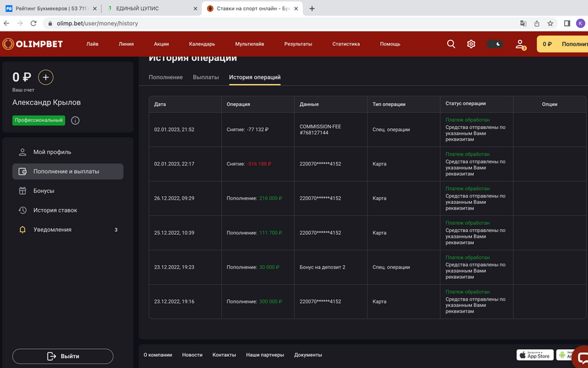588x368 pixels.
Task: Click the Контакты footer link
Action: (x=224, y=355)
